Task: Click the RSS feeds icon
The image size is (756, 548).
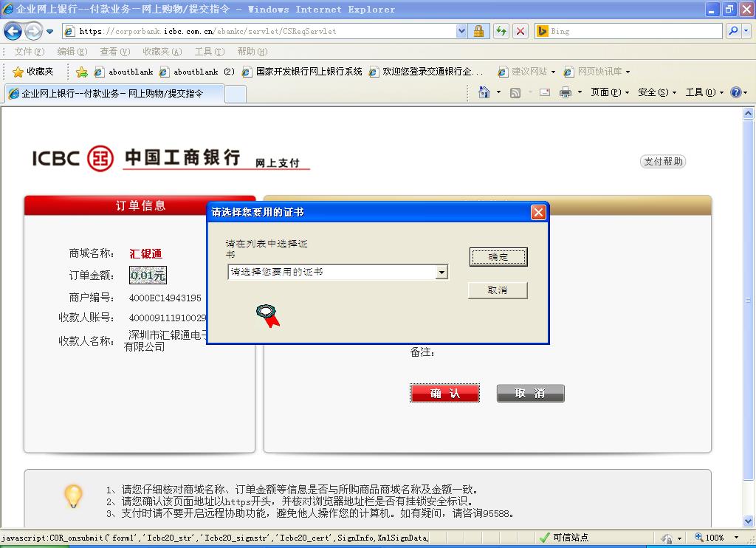Action: 515,92
